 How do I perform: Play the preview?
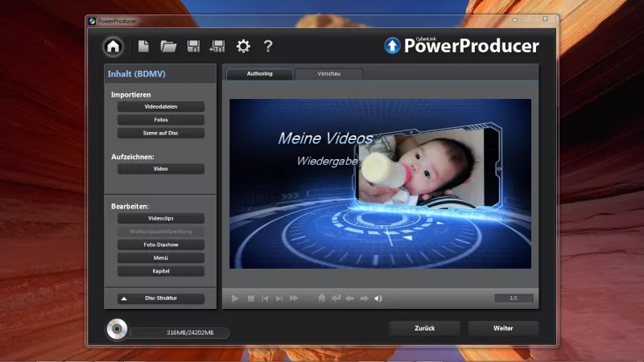235,298
